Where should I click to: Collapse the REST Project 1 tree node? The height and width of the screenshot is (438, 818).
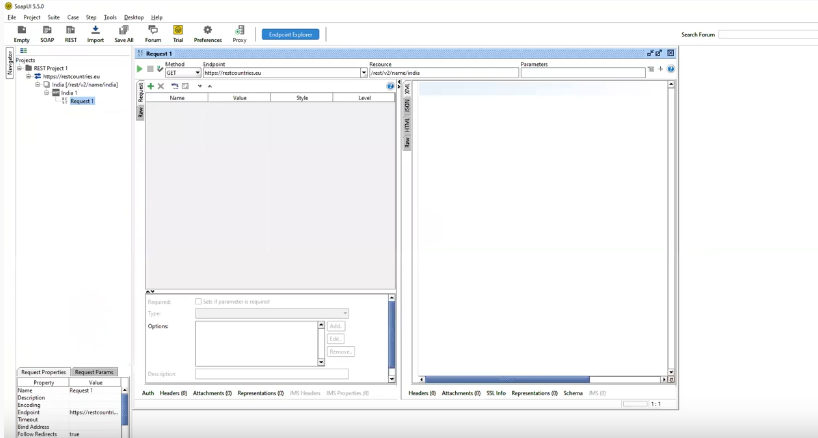tap(22, 68)
